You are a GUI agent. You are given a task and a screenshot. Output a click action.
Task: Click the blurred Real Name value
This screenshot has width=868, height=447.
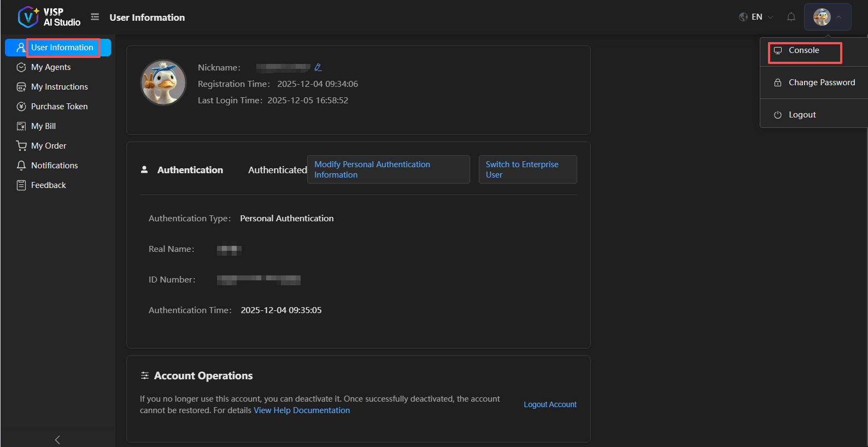coord(229,249)
